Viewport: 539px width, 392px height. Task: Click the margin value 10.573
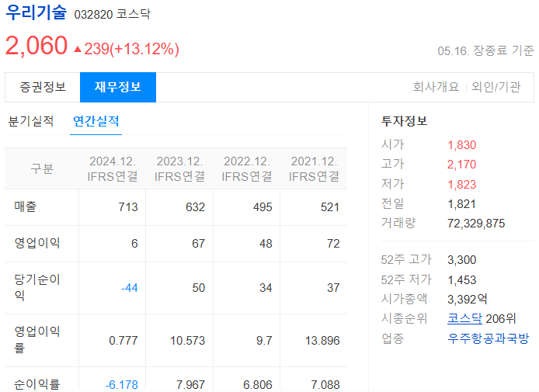188,341
